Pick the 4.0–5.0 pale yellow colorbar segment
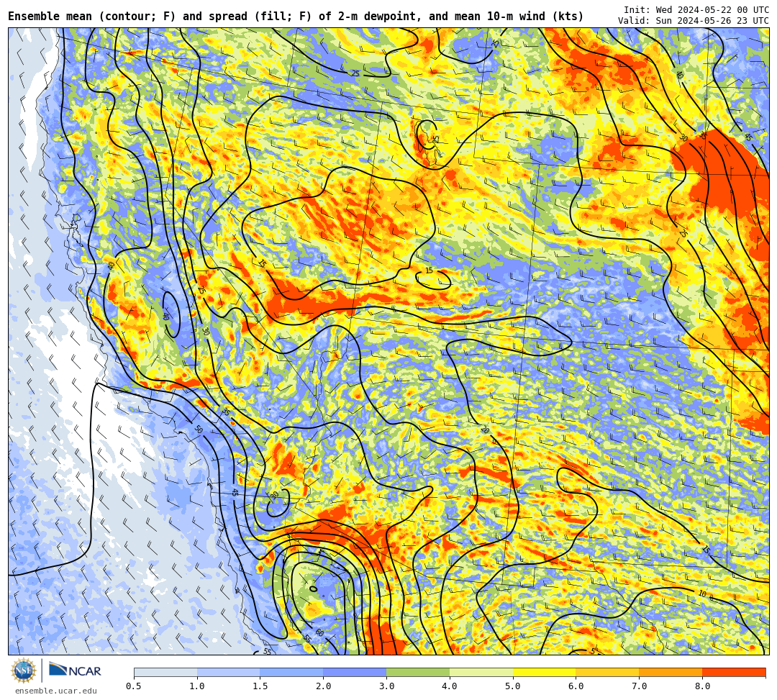This screenshot has width=777, height=700. (481, 672)
